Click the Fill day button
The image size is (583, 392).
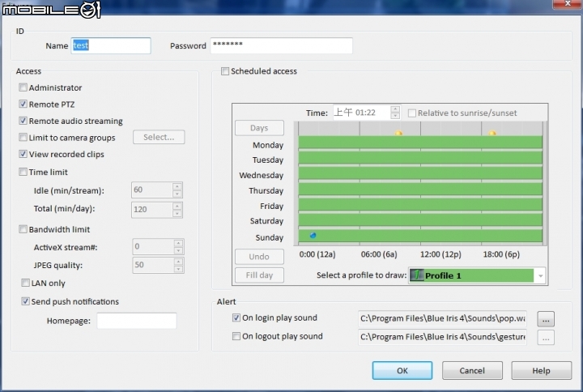coord(259,275)
